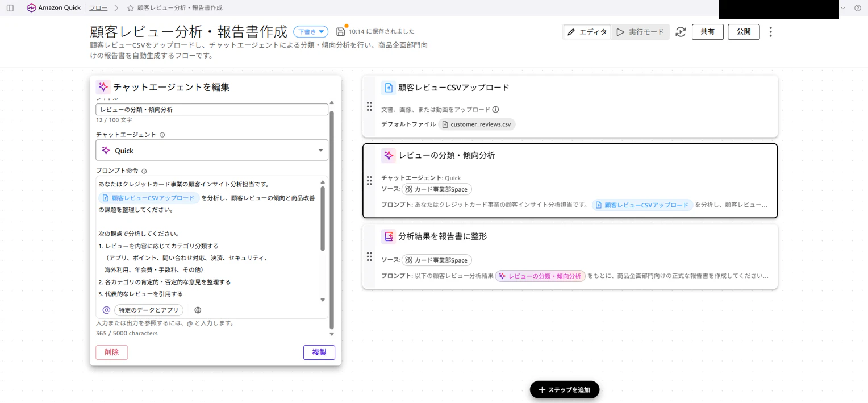The image size is (868, 403).
Task: Click the Amazon Quick logo
Action: (x=54, y=8)
